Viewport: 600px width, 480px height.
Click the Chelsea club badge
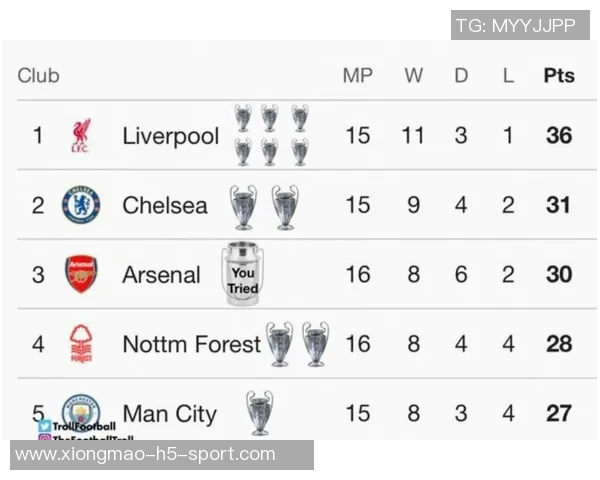point(81,205)
